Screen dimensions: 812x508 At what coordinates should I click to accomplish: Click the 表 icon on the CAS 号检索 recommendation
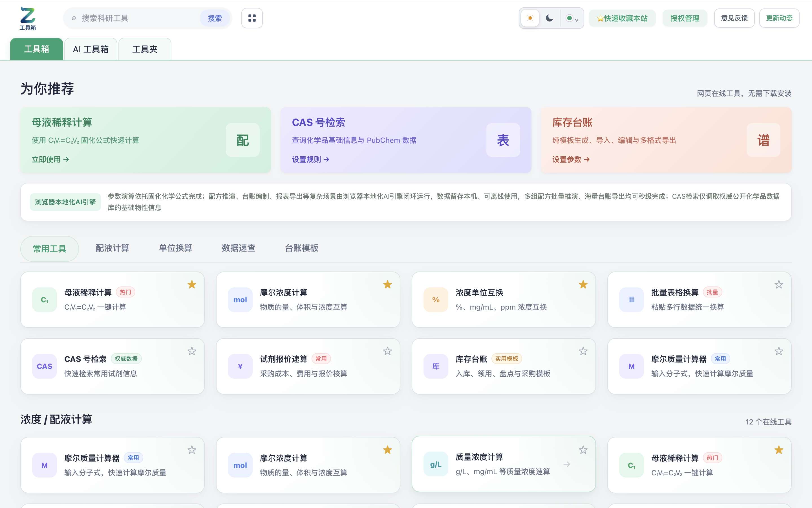tap(503, 140)
